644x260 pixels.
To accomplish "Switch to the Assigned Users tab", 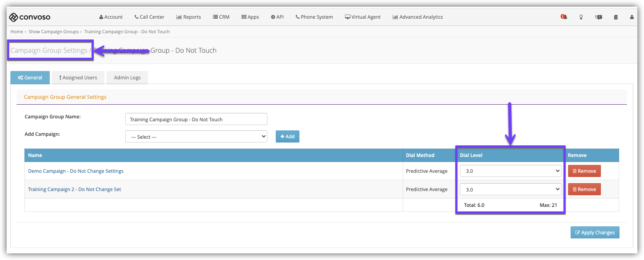I will click(78, 78).
